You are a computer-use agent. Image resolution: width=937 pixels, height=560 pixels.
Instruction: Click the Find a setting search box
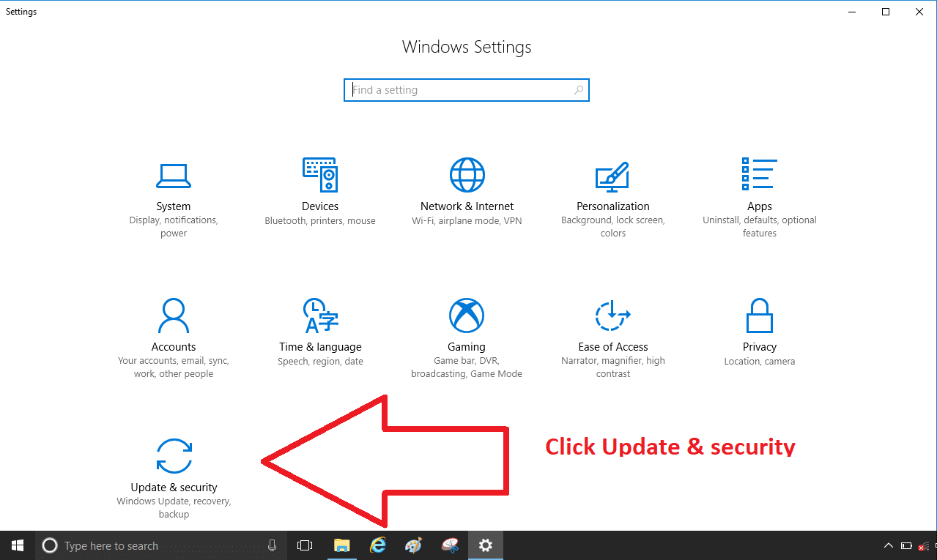(x=467, y=89)
